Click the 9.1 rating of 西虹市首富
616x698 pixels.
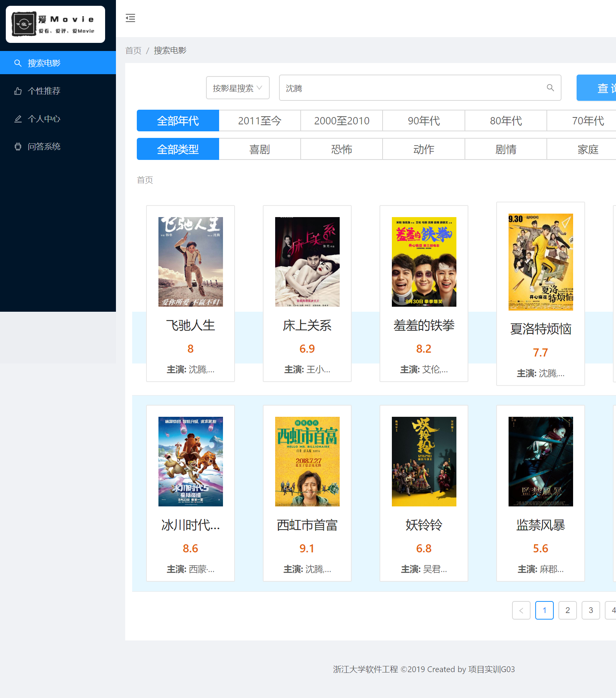[307, 549]
